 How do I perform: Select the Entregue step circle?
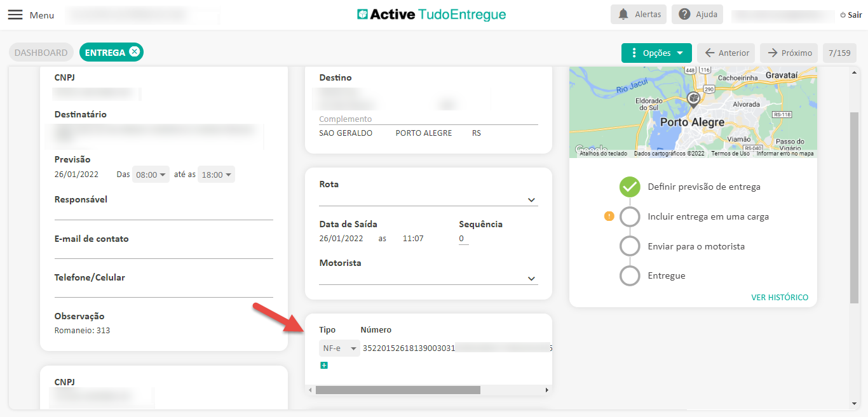pyautogui.click(x=630, y=275)
